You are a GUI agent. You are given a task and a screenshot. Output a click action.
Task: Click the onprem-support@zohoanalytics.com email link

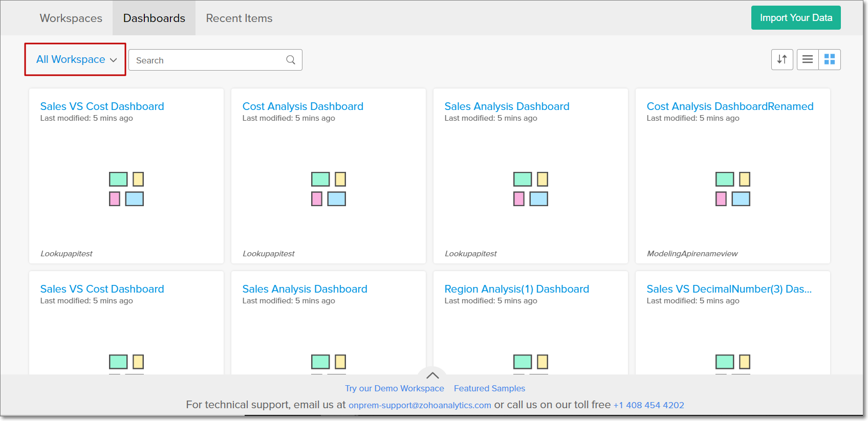[x=420, y=405]
